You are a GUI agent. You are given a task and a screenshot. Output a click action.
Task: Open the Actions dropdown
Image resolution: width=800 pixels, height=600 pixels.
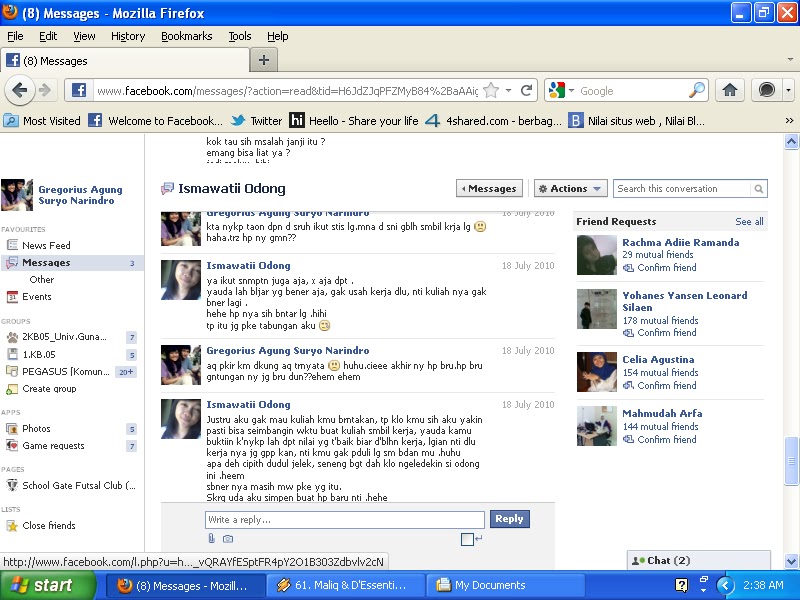coord(570,189)
